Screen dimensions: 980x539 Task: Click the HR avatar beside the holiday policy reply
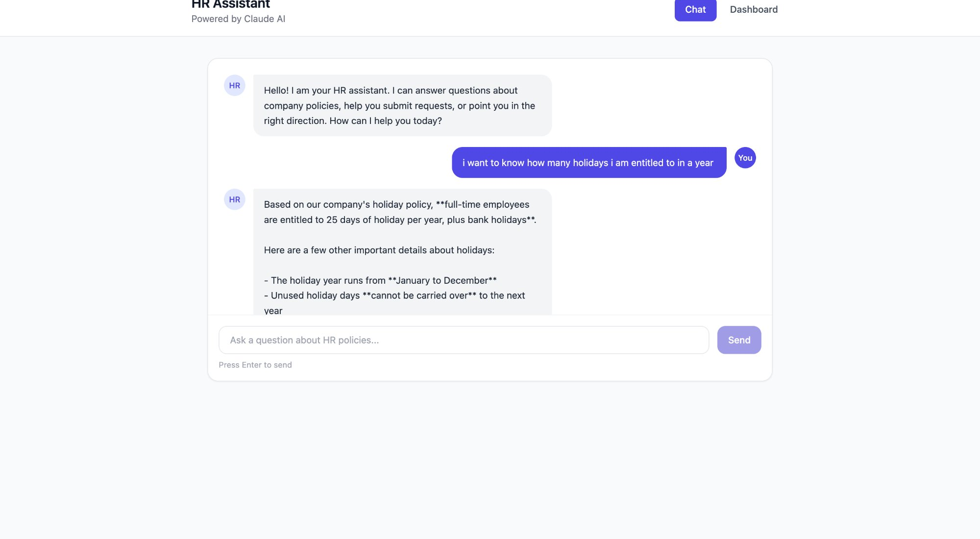[234, 199]
